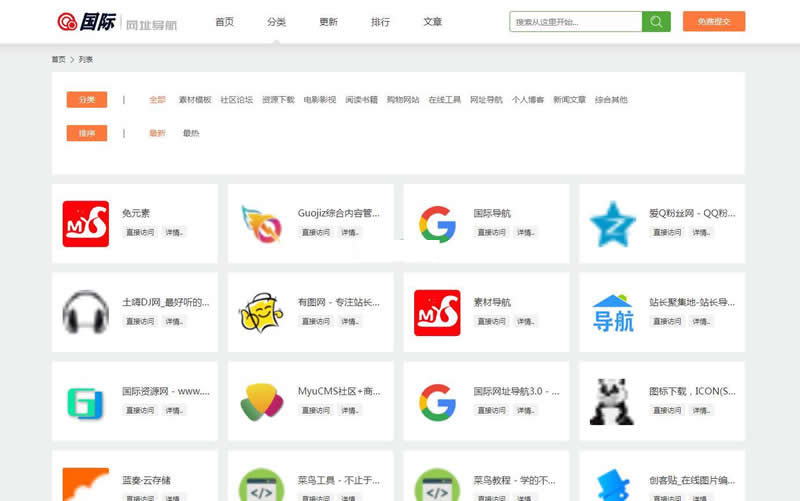Open the 创客贴_在线图片编 title link
Image resolution: width=800 pixels, height=501 pixels.
pos(692,480)
